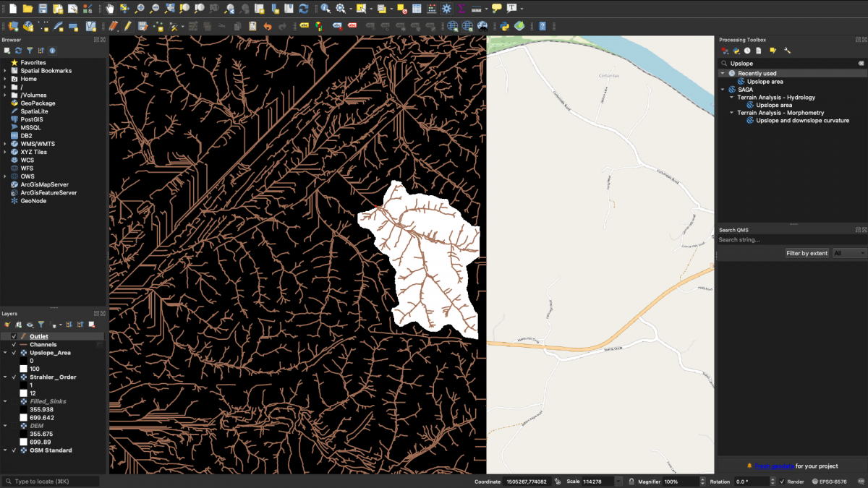
Task: Click the Type to locate search box
Action: [x=51, y=481]
